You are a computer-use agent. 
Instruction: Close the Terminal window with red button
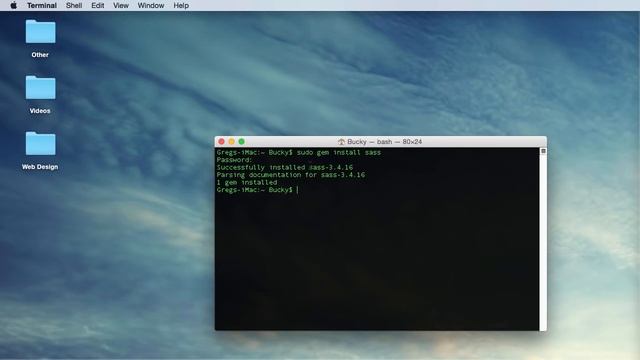[221, 142]
